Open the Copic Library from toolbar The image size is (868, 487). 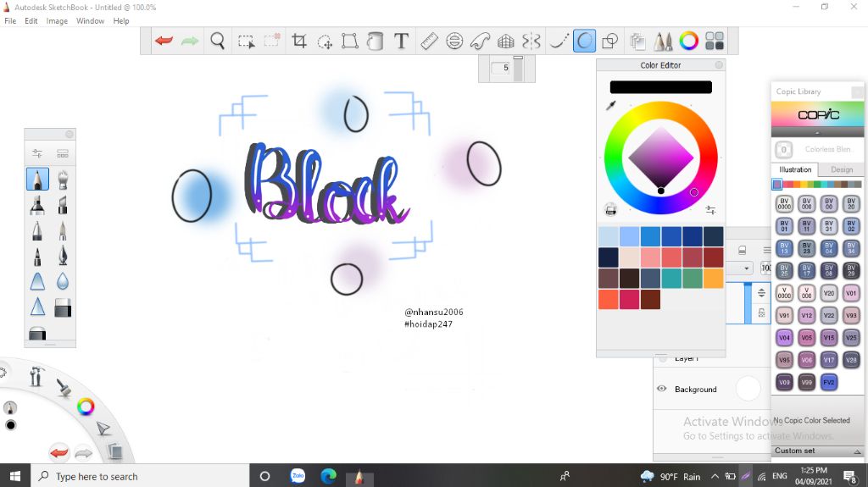coord(715,41)
